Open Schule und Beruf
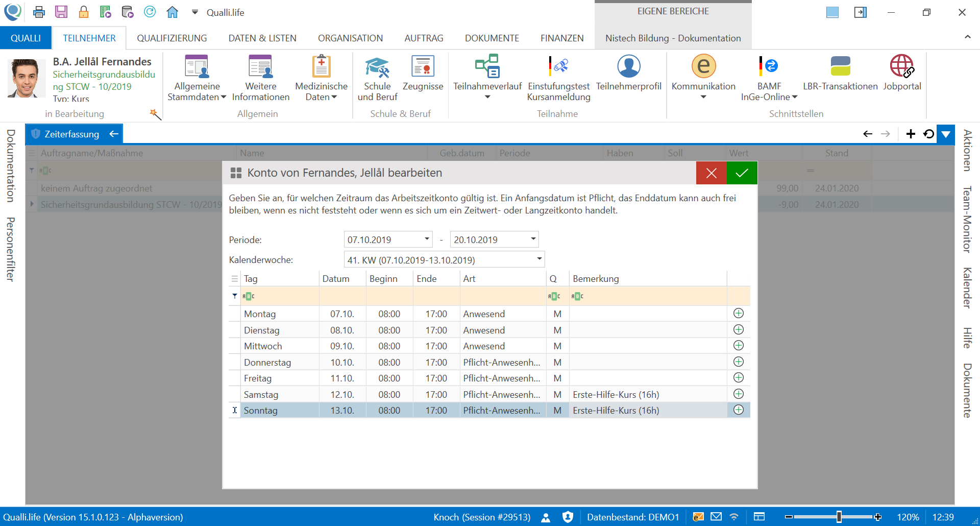The width and height of the screenshot is (980, 526). pyautogui.click(x=377, y=78)
